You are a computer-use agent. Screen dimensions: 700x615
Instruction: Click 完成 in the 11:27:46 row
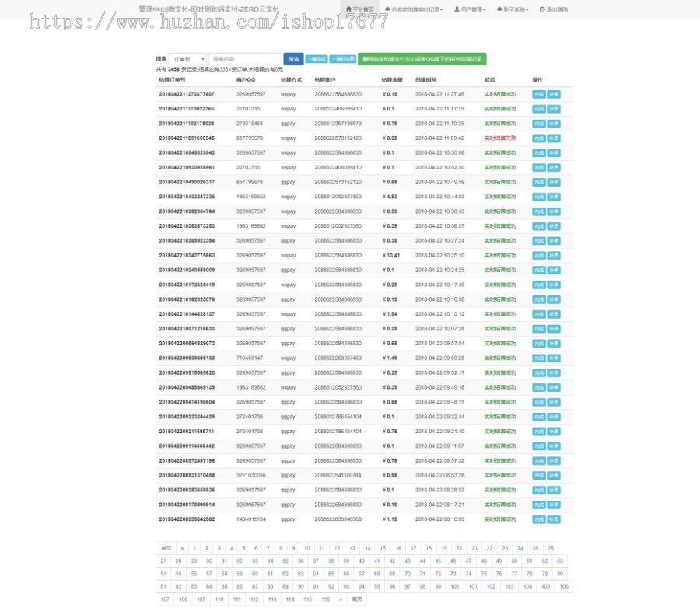coord(539,94)
